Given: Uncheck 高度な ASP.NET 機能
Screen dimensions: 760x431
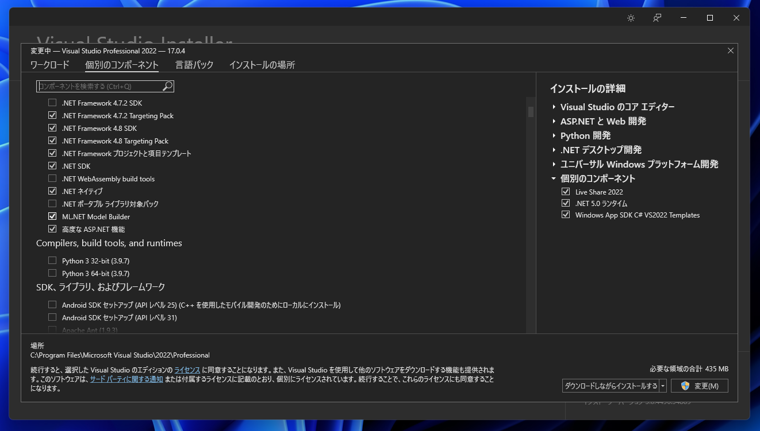Looking at the screenshot, I should [x=52, y=229].
